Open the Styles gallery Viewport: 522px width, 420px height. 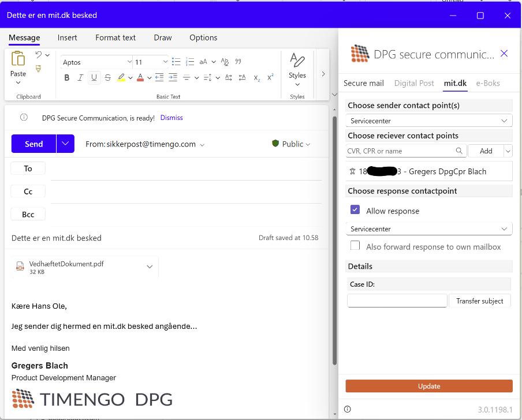(x=297, y=69)
